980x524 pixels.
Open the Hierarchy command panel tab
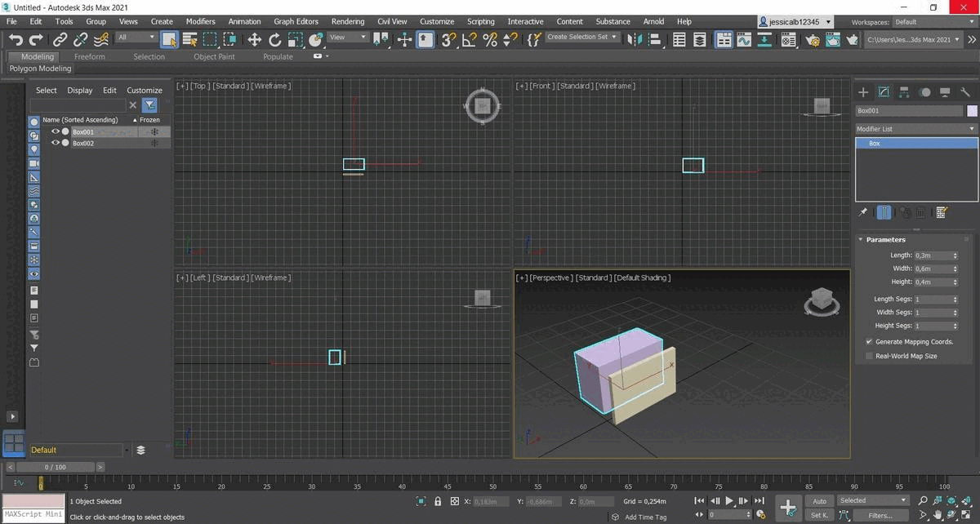point(904,92)
